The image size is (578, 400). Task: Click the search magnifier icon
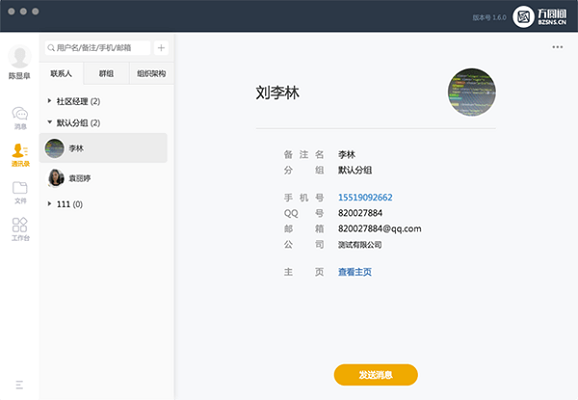(x=51, y=48)
